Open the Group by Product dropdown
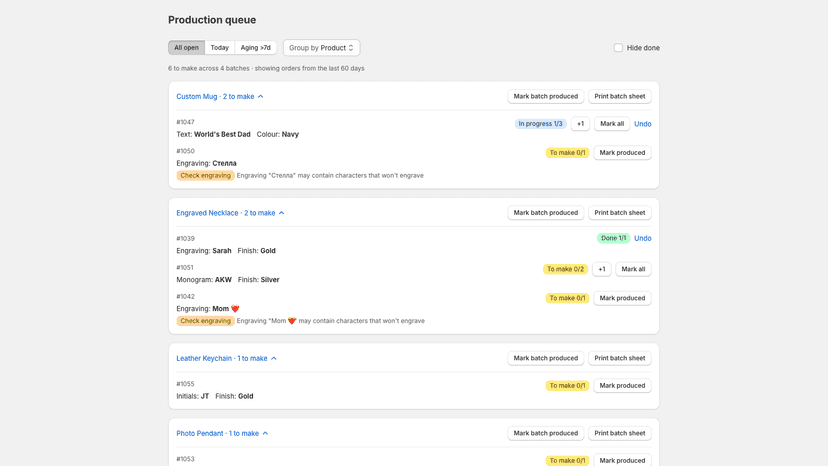828x466 pixels. tap(322, 48)
